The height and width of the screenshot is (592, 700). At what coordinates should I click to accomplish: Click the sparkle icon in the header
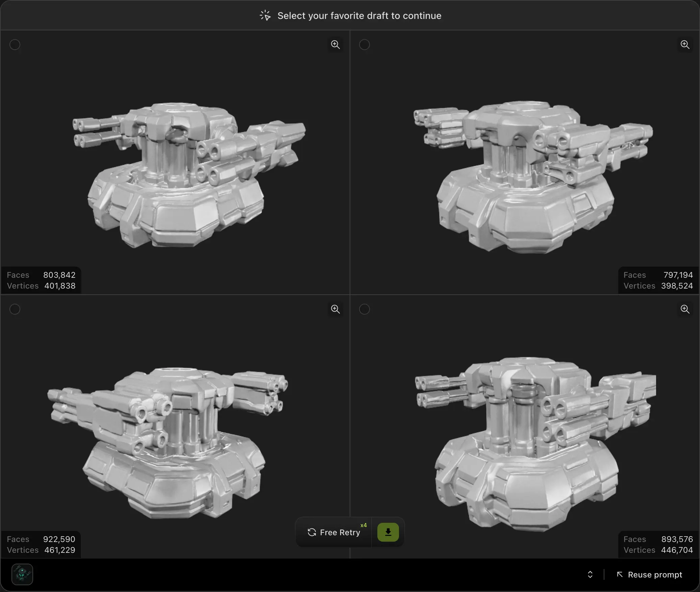(265, 15)
